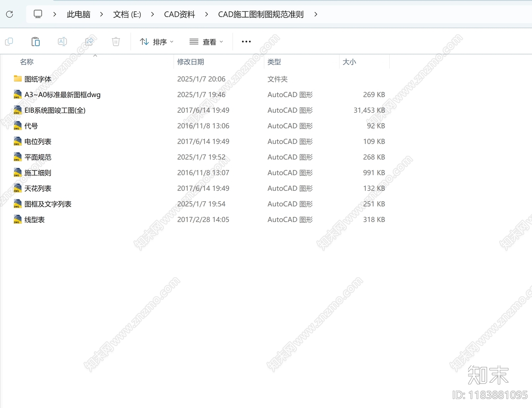This screenshot has width=532, height=408.
Task: Sort by 类型 column header
Action: pos(274,62)
